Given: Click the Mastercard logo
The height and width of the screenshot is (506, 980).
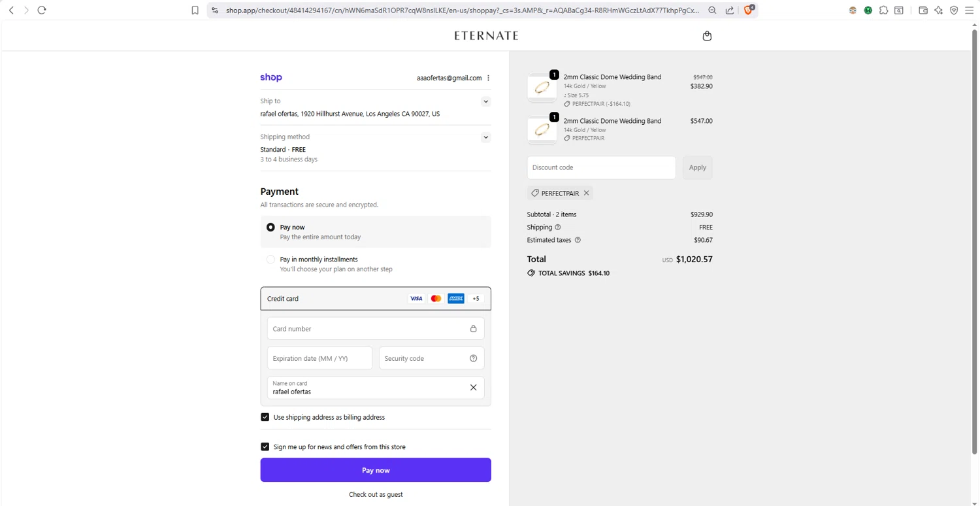Looking at the screenshot, I should tap(436, 299).
